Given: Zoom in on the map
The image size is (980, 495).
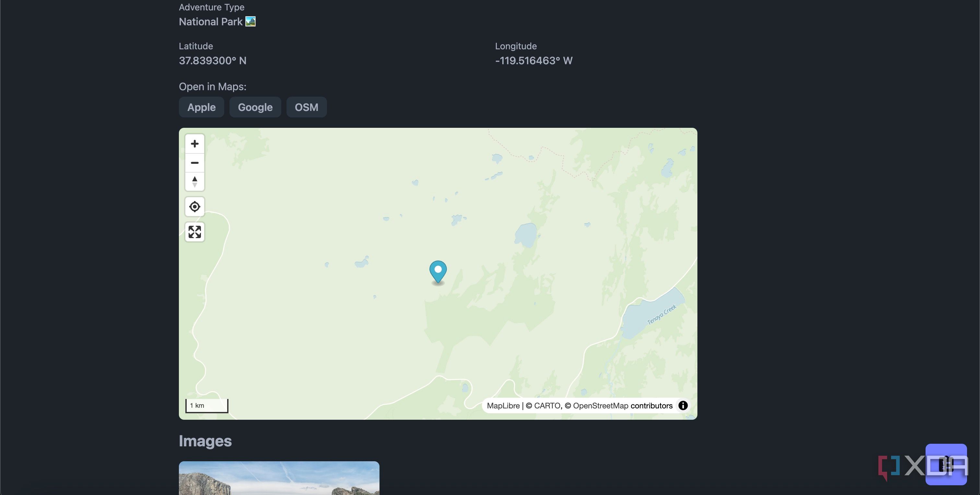Looking at the screenshot, I should 194,144.
